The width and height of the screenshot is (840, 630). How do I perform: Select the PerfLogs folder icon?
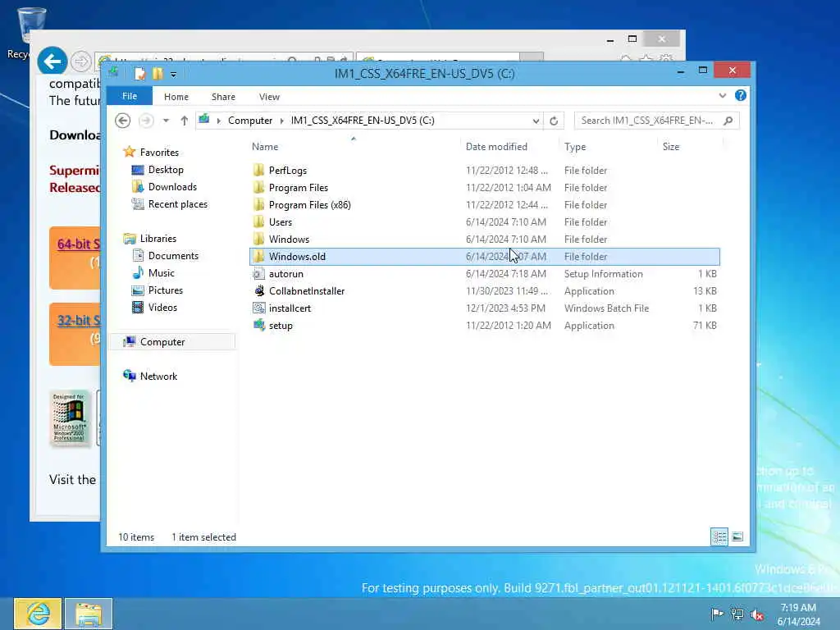point(258,171)
